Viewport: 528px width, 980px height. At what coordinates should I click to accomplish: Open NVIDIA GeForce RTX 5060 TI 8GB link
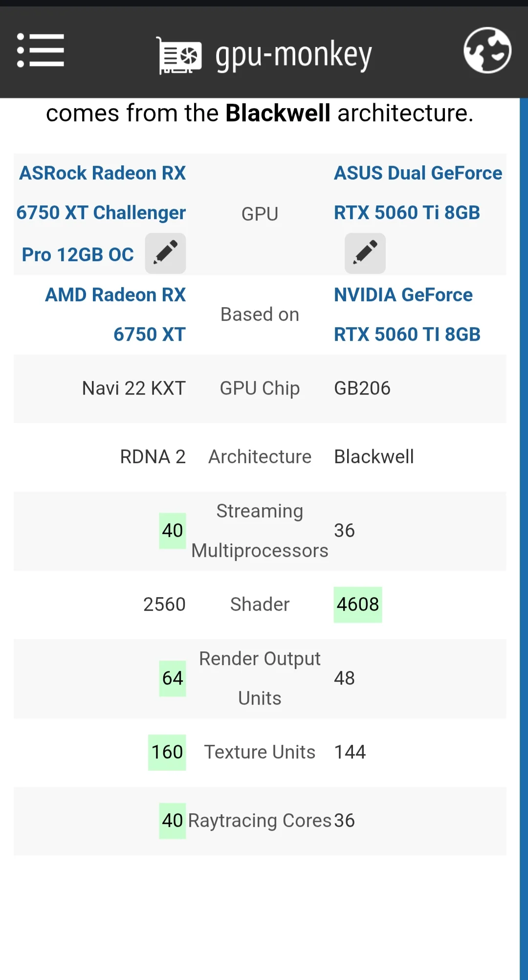tap(407, 314)
